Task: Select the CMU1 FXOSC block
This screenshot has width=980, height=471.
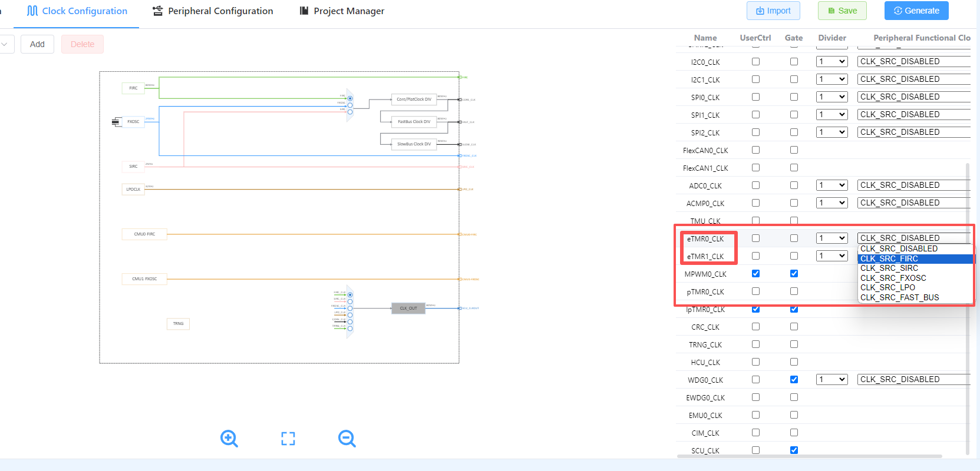Action: click(x=144, y=279)
